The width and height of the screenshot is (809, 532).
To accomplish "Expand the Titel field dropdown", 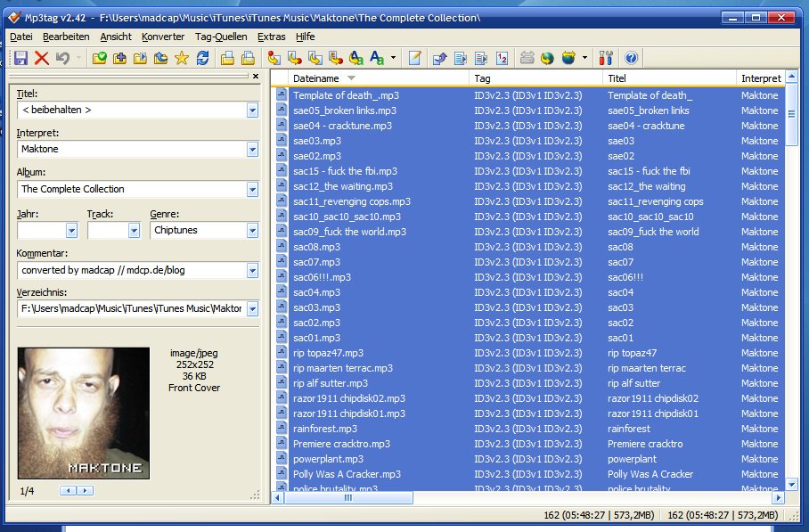I will click(x=252, y=110).
